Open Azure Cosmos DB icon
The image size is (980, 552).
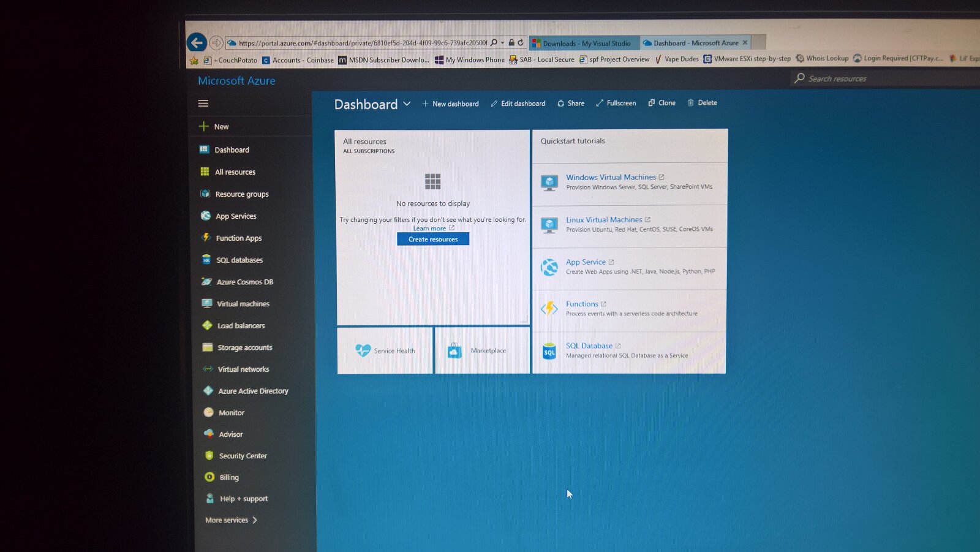click(x=207, y=282)
